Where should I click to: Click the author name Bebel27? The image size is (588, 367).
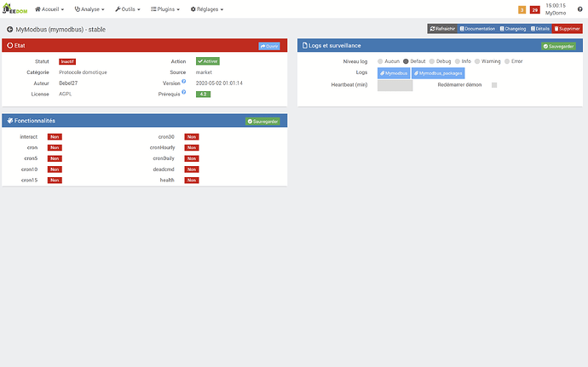point(68,83)
